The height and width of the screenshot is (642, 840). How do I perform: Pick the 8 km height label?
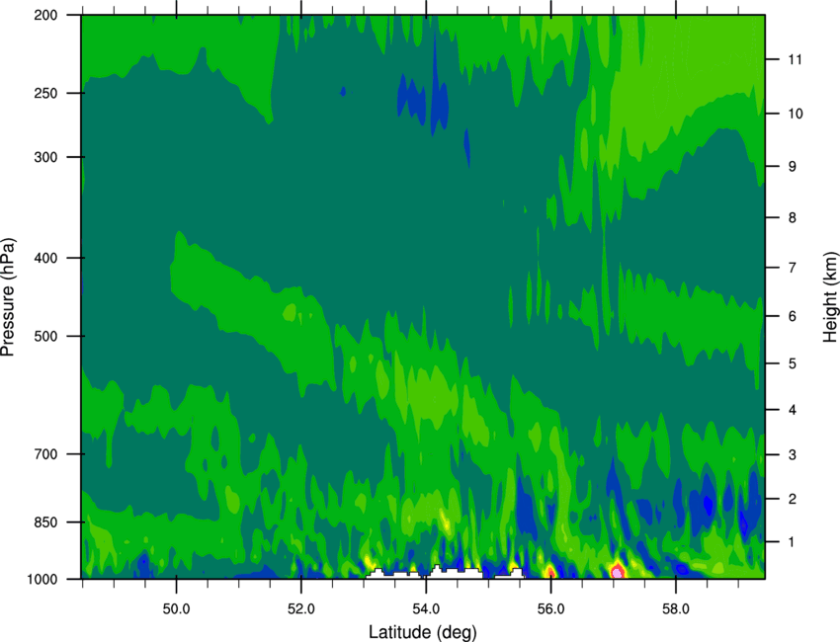[x=792, y=217]
